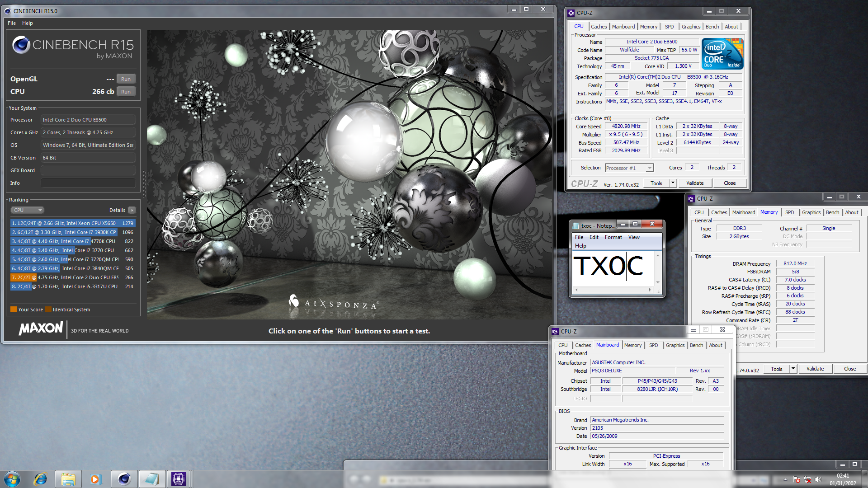Open Graphics tab in CPU-Z Motherboard window
Image resolution: width=868 pixels, height=488 pixels.
675,345
